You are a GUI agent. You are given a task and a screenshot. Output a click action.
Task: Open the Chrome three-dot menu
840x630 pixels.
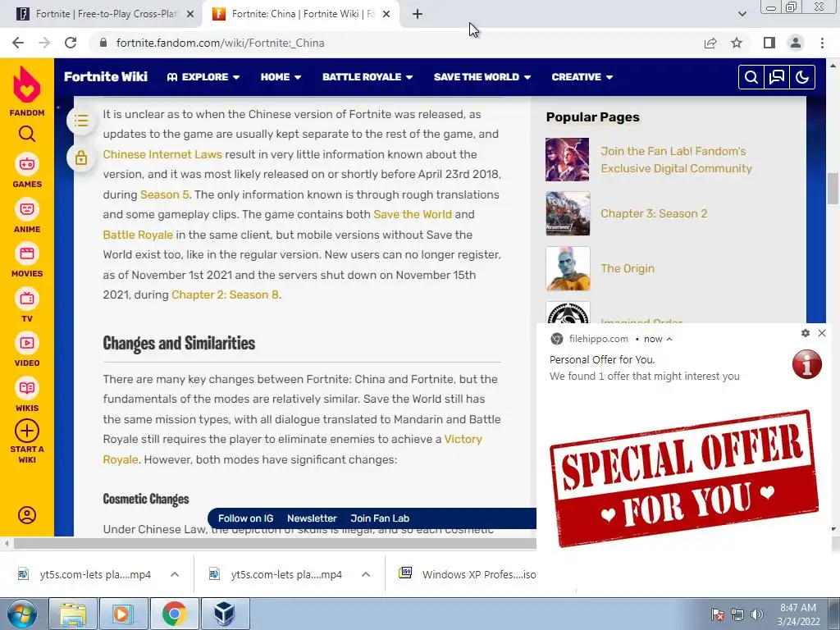coord(822,43)
